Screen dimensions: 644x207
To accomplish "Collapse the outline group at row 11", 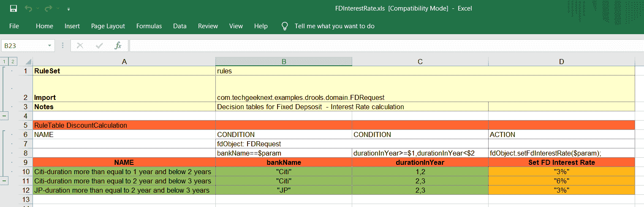I will coord(4,180).
